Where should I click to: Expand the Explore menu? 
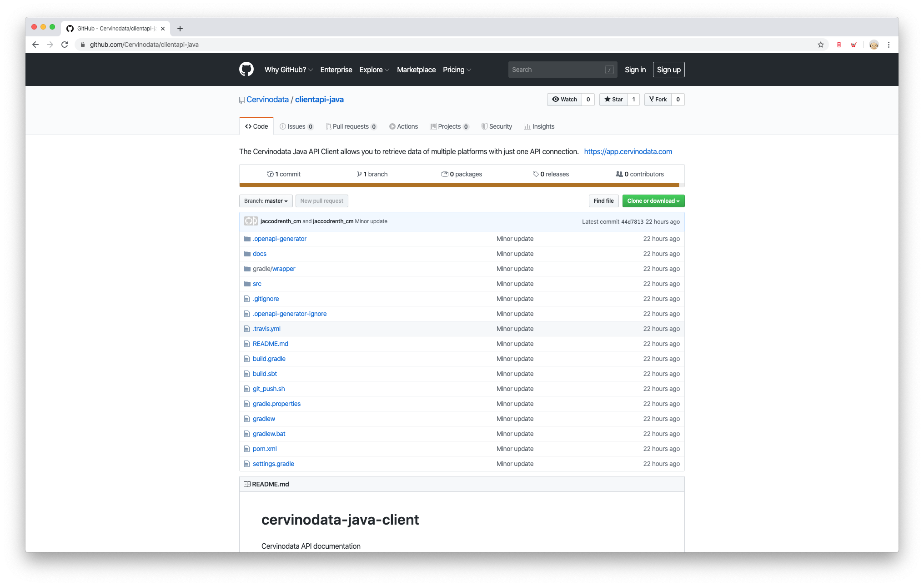[x=374, y=70]
